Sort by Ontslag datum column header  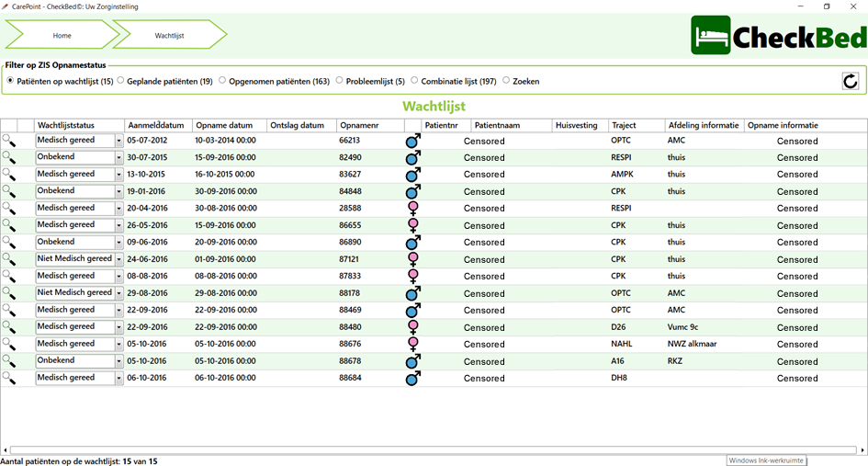[301, 125]
